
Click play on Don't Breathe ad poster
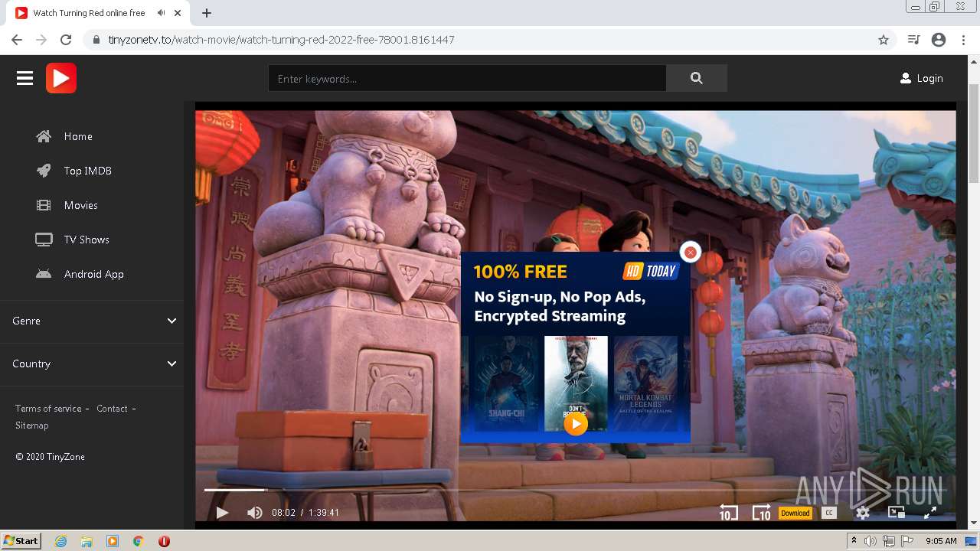(576, 423)
